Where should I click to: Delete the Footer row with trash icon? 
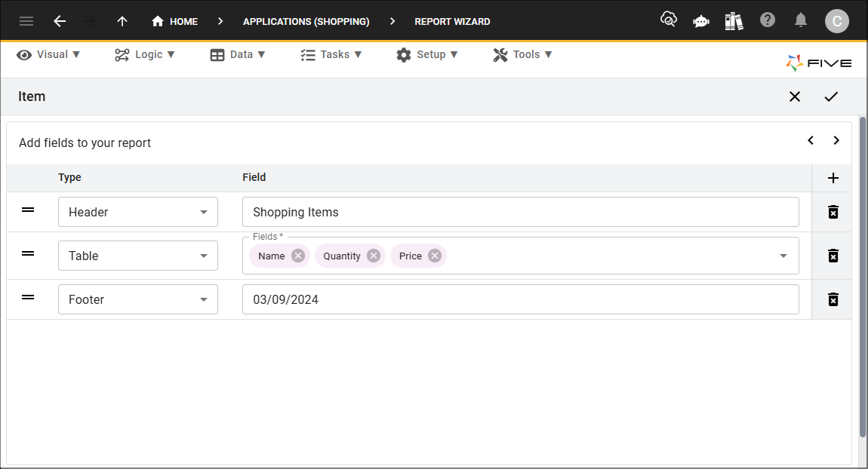(x=833, y=299)
